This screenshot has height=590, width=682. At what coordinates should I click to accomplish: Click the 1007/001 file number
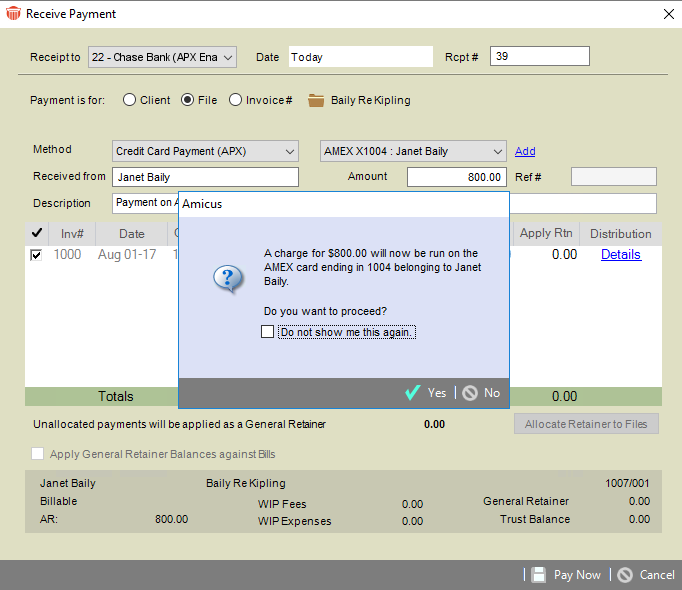click(627, 483)
